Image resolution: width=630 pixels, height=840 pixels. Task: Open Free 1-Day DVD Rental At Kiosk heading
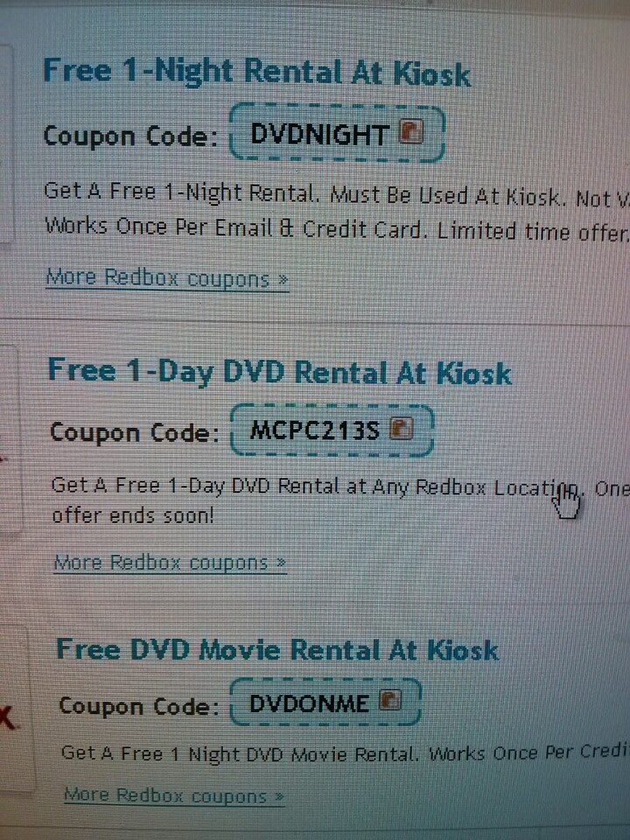(280, 372)
